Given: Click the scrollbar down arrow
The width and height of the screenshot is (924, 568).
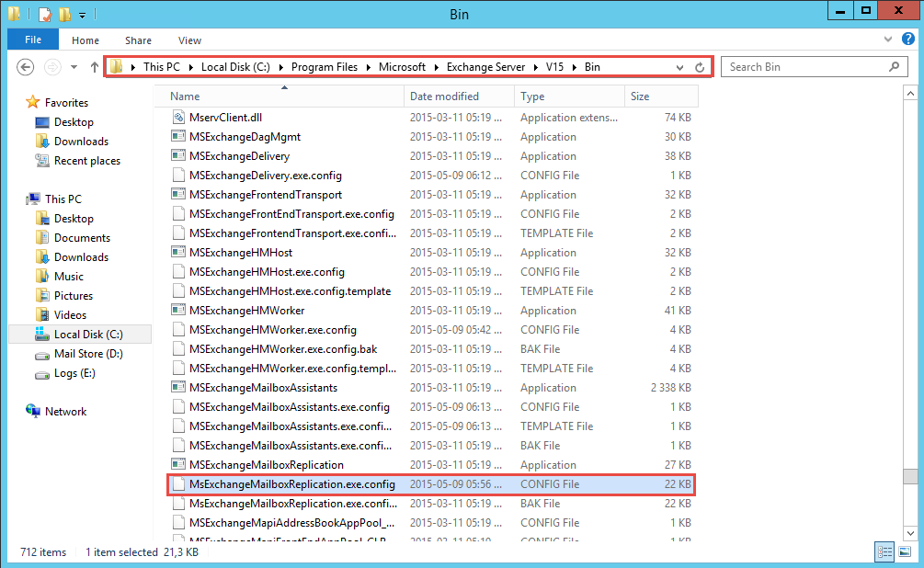Looking at the screenshot, I should [910, 533].
